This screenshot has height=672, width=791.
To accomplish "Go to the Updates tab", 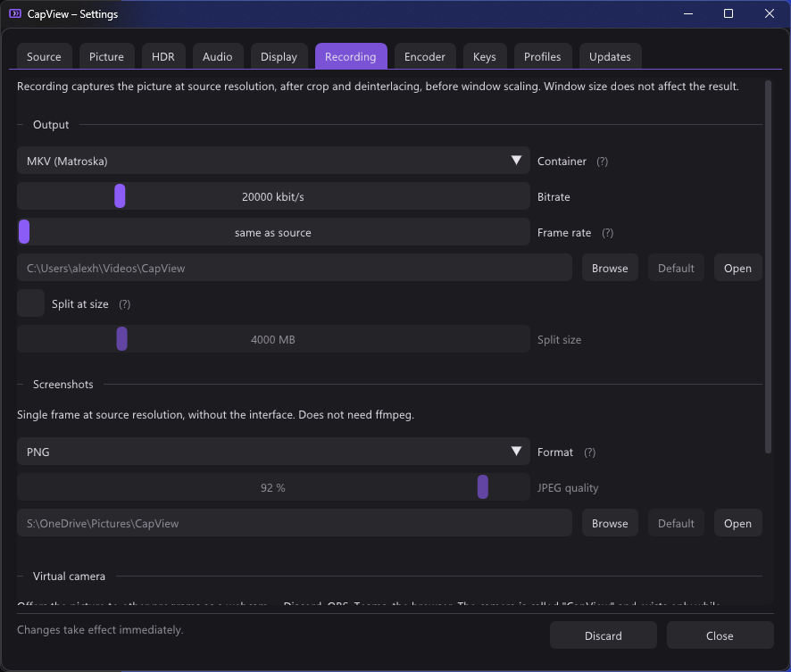I will click(610, 56).
